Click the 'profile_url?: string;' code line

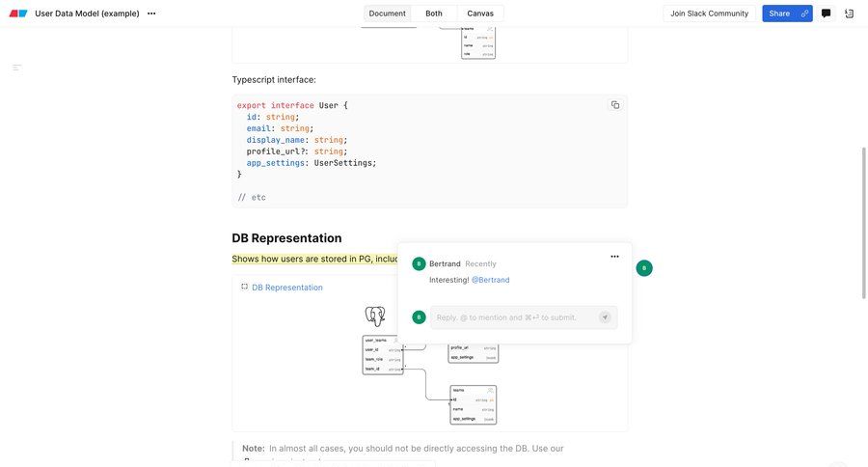click(297, 151)
